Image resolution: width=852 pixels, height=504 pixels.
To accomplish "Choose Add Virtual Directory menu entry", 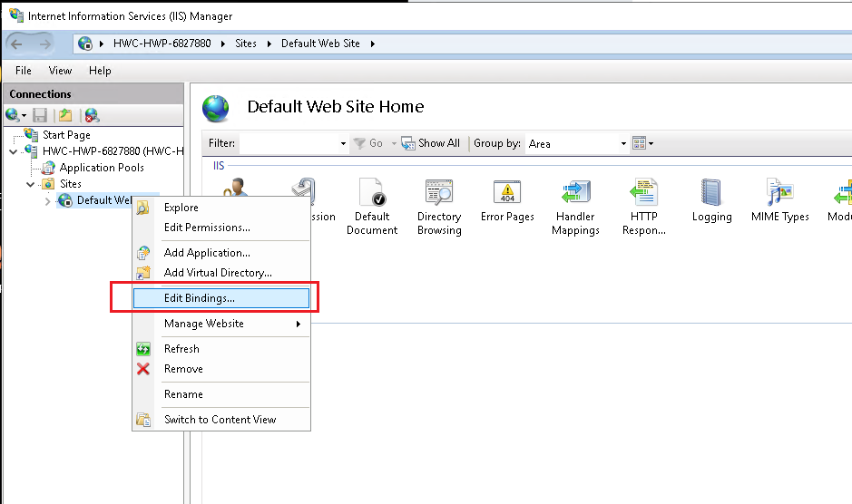I will pyautogui.click(x=221, y=273).
